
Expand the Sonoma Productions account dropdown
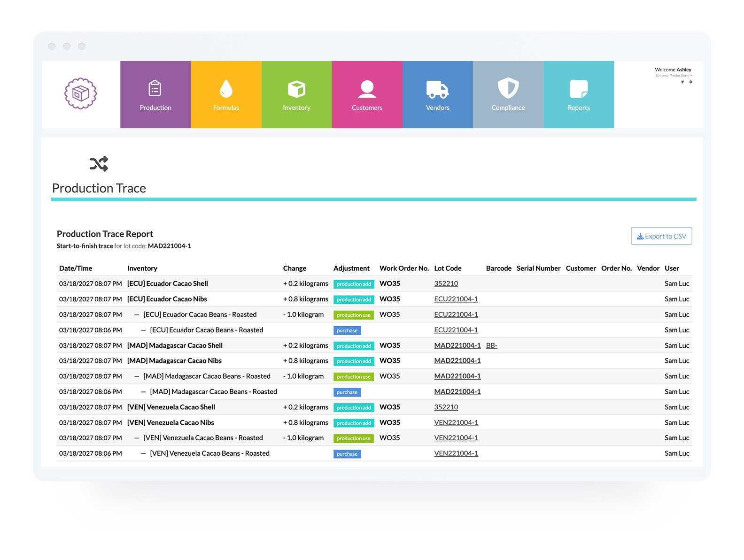tap(674, 76)
